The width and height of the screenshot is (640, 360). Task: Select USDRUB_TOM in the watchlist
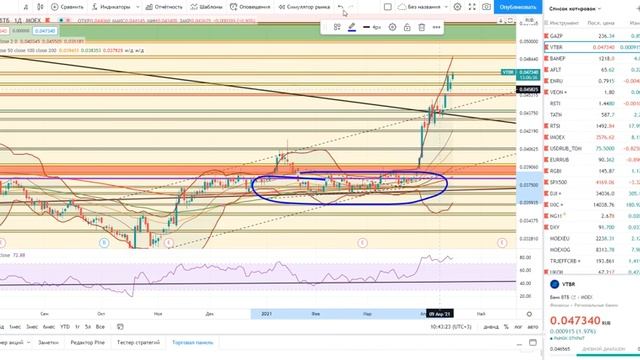[592, 149]
